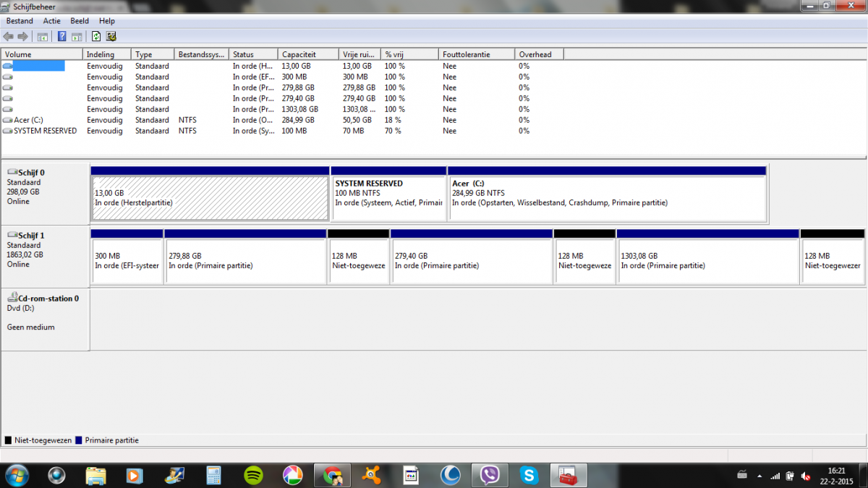Open the Help menu
The image size is (868, 488).
click(x=107, y=21)
